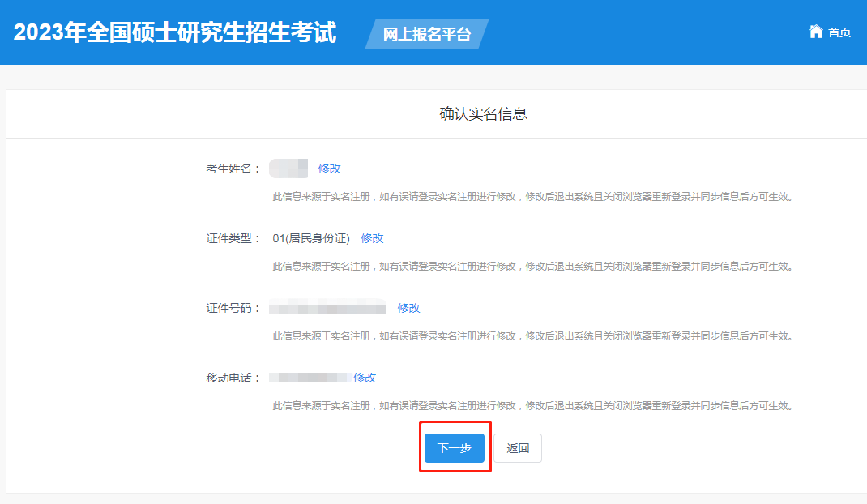The image size is (867, 504).
Task: Select the 证件类型 label
Action: pyautogui.click(x=233, y=238)
